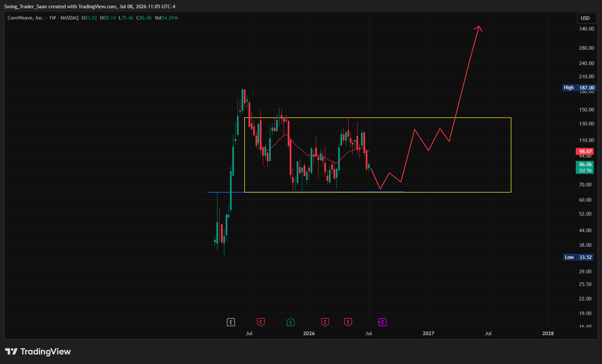
Task: Click the red earnings marker nearest the Jul 2025 axis label
Action: [x=261, y=322]
